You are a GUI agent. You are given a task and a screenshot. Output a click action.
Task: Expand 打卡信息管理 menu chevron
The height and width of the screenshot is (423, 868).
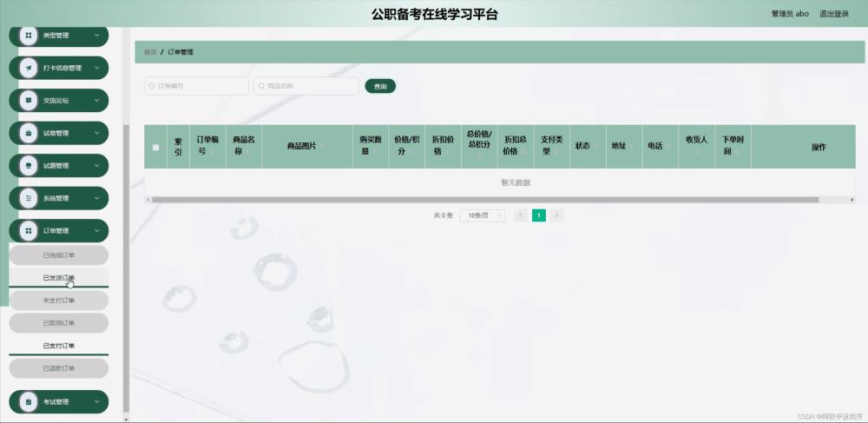click(97, 68)
